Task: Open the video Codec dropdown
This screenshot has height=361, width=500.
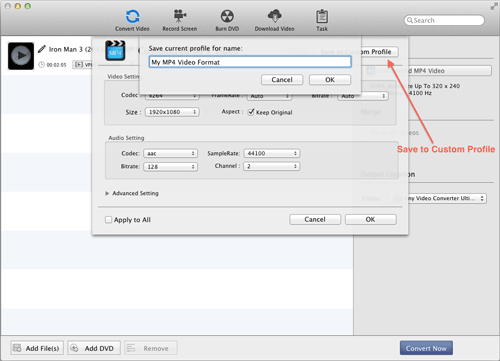Action: tap(172, 96)
